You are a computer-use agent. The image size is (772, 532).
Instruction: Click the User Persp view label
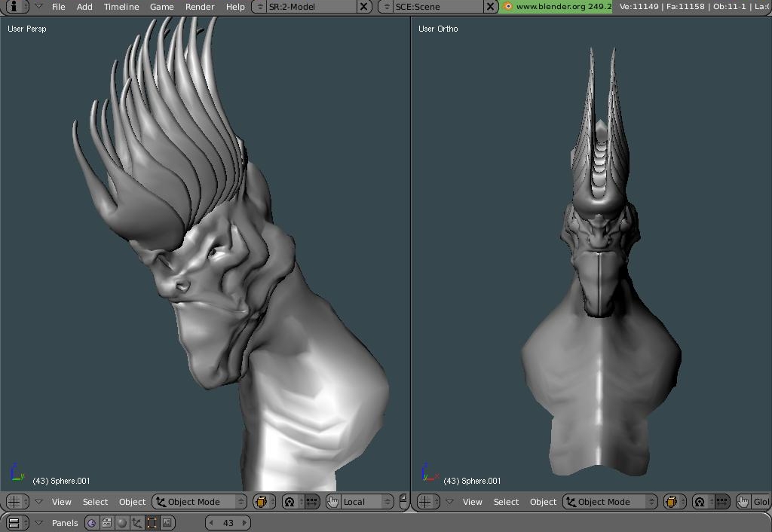pos(27,29)
